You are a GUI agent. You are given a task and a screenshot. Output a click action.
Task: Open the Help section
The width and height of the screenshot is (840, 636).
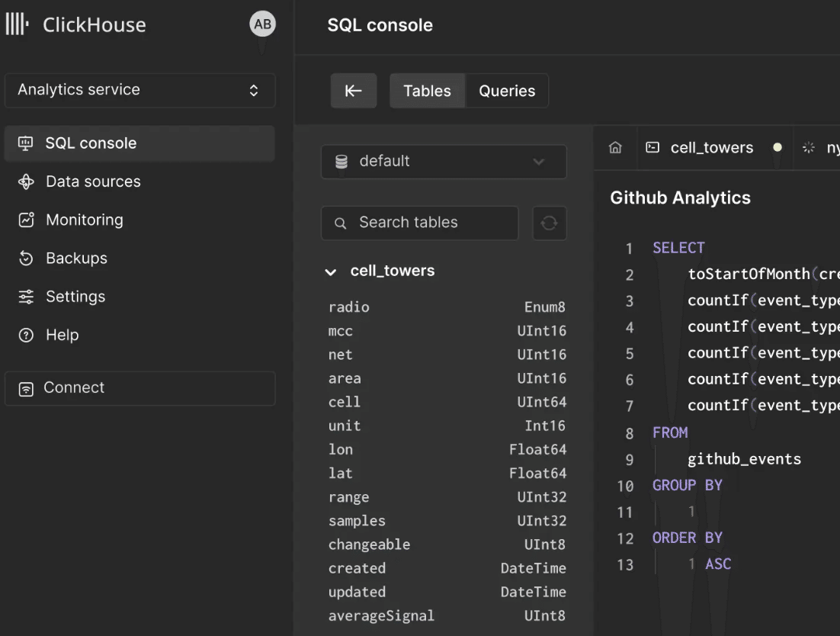(62, 335)
